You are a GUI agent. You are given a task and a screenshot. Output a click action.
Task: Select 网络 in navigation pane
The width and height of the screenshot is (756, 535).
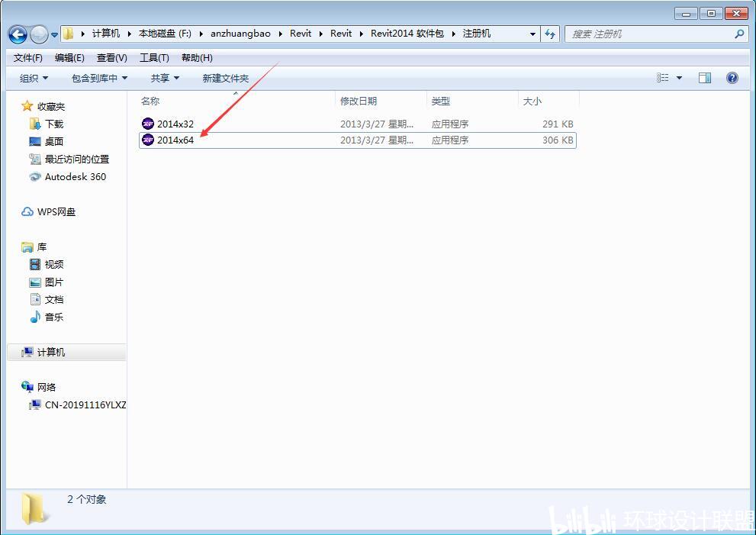[x=47, y=388]
